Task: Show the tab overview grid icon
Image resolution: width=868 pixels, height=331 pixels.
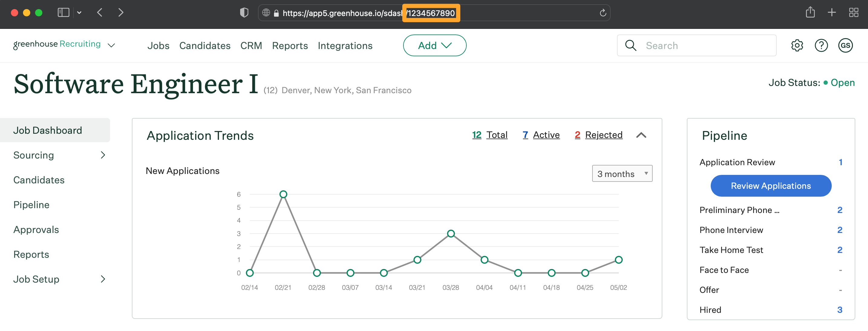Action: [x=853, y=13]
